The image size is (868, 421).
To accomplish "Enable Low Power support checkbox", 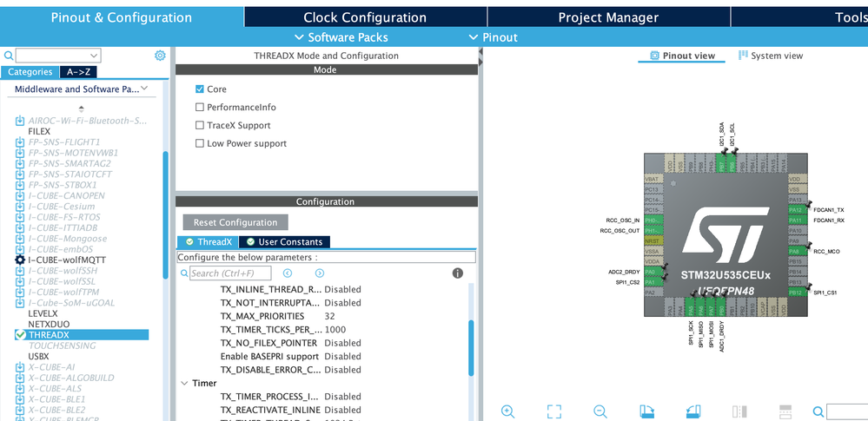I will [200, 143].
